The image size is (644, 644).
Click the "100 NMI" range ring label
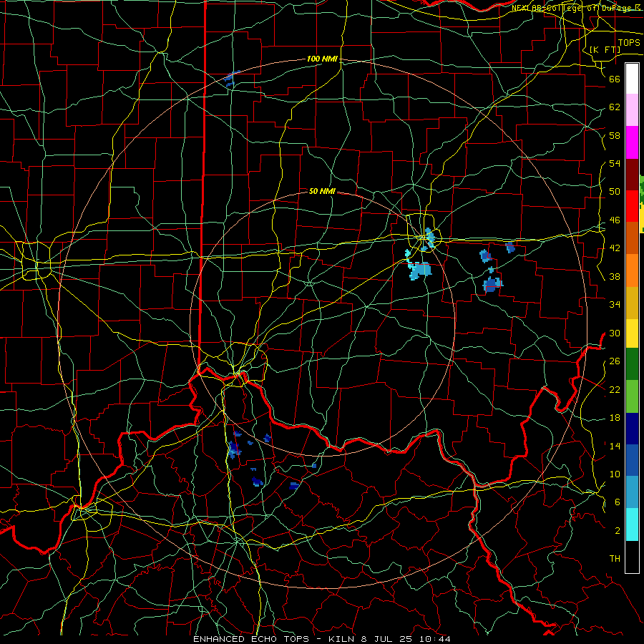322,59
